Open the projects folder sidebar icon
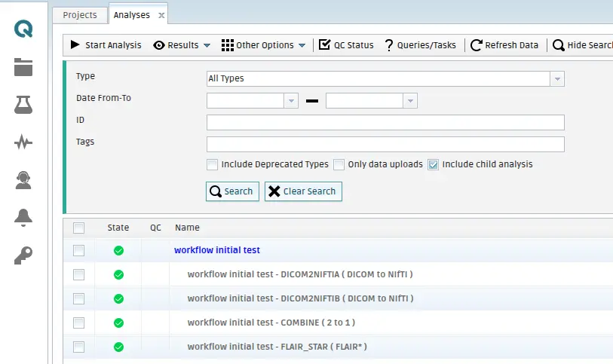613x364 pixels. (23, 67)
